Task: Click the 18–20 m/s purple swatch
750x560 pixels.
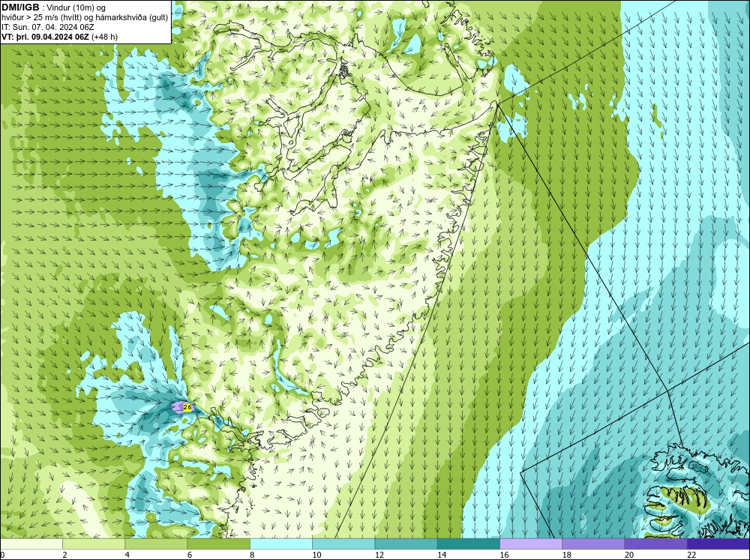Action: click(593, 544)
